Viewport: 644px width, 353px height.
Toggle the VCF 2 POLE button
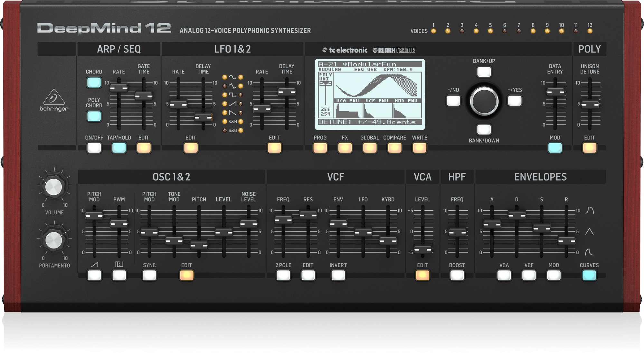283,275
